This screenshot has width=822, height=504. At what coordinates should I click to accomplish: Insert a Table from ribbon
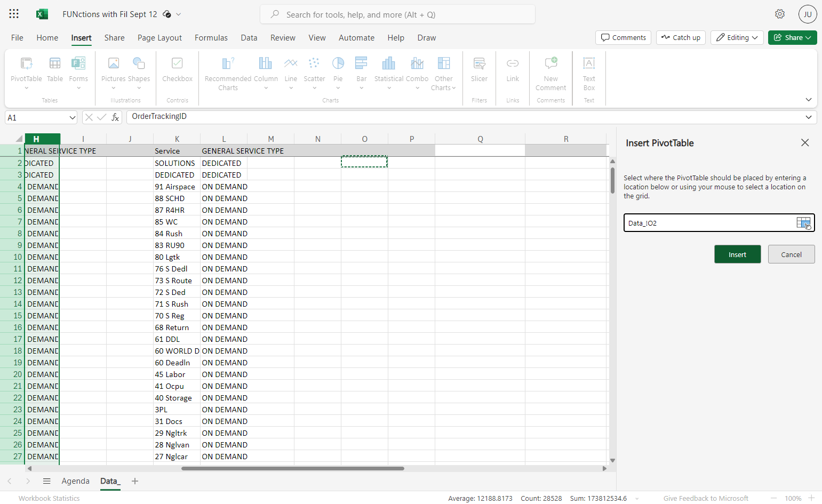point(55,70)
